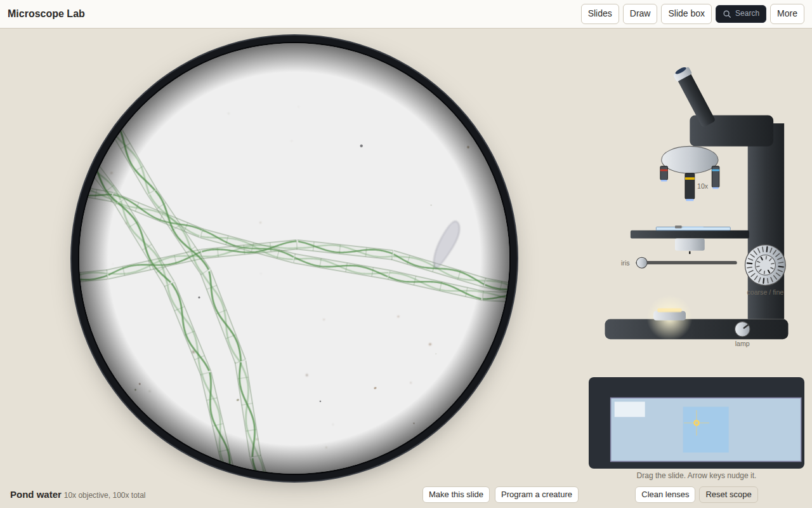
Task: Open the Slides menu
Action: point(600,14)
